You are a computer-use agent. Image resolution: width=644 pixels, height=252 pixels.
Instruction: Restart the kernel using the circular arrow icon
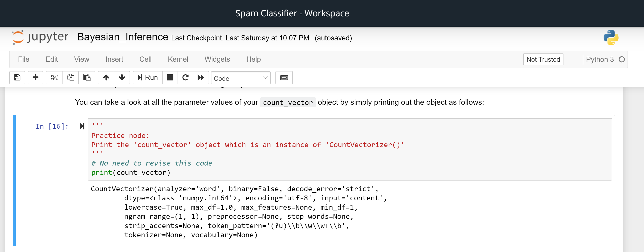(185, 78)
